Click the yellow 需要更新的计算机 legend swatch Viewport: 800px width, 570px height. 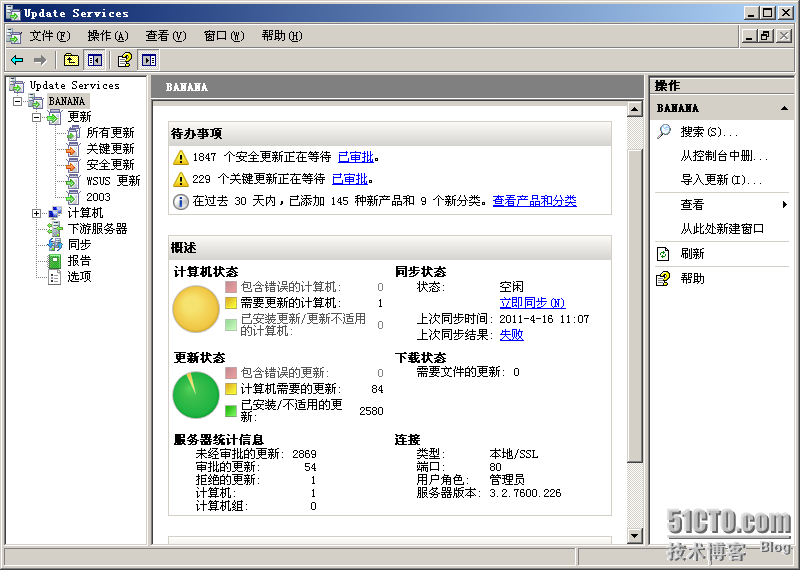click(231, 303)
